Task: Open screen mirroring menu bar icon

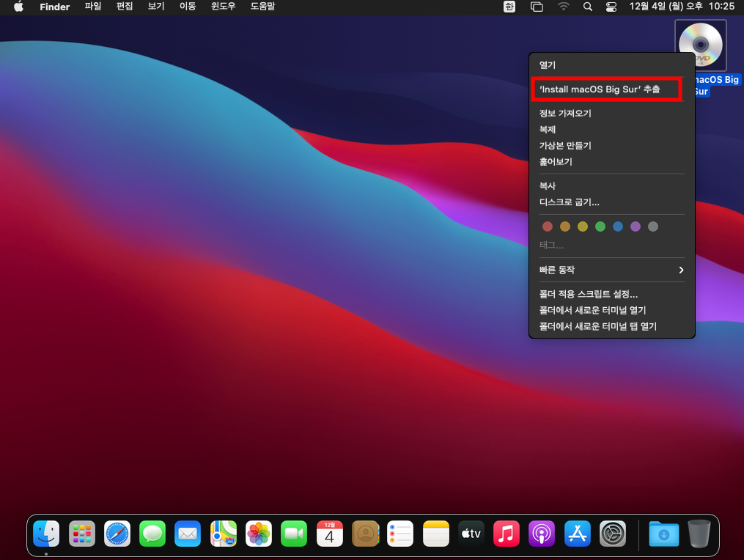Action: point(537,7)
